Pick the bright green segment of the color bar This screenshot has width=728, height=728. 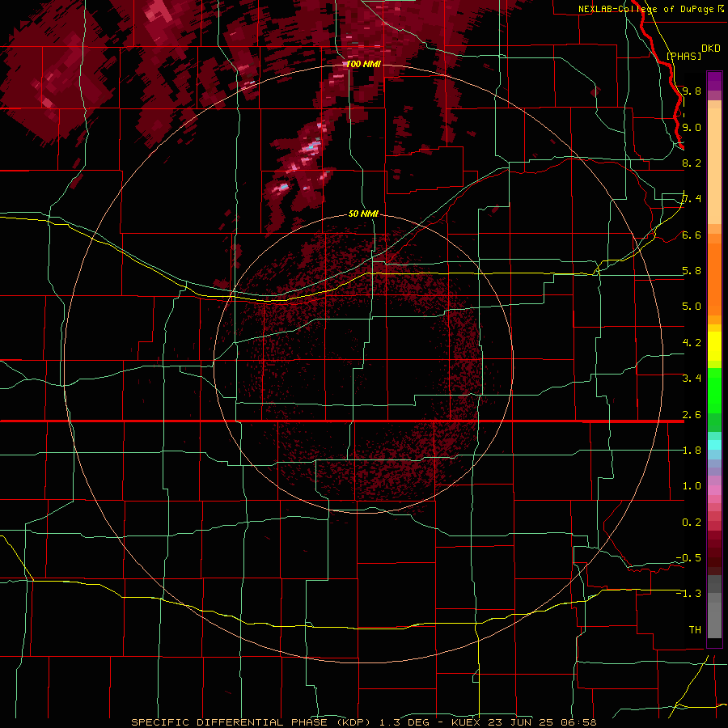[x=714, y=391]
